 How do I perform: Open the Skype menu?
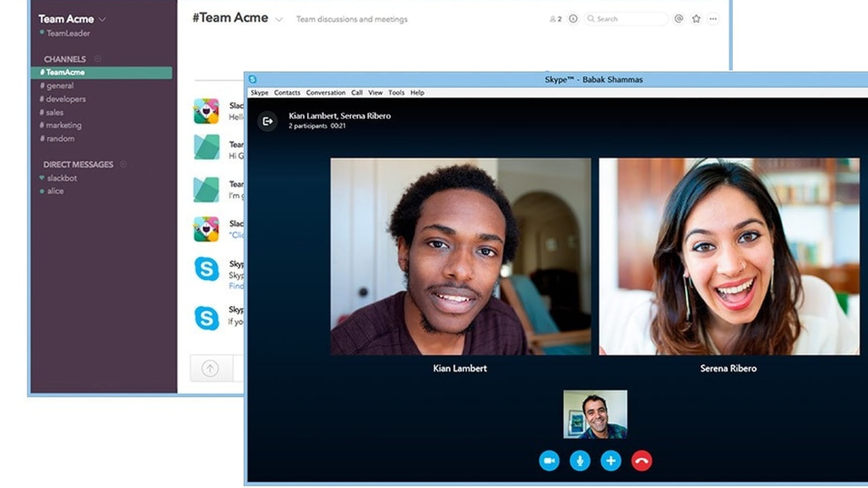[259, 93]
